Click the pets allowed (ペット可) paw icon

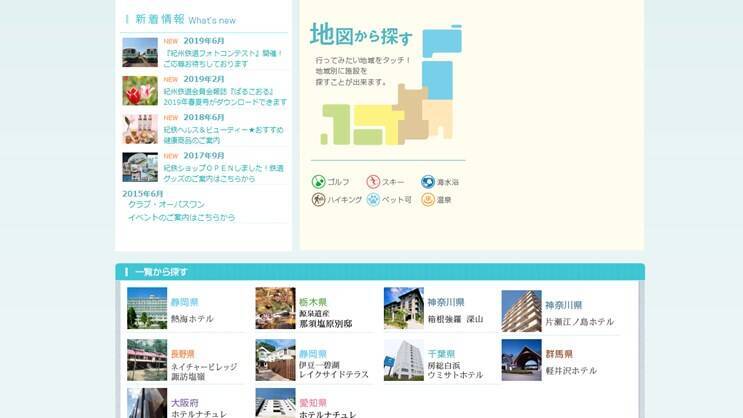[x=373, y=200]
